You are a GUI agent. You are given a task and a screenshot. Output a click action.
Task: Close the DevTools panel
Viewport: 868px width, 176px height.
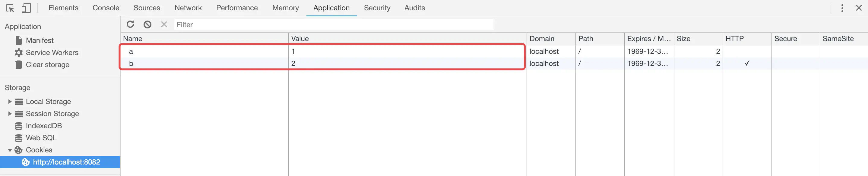click(859, 8)
